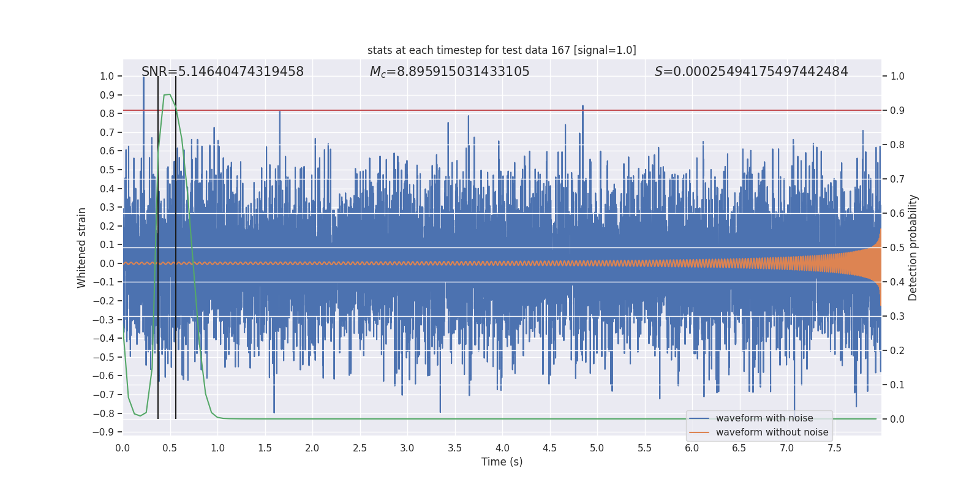Screen dimensions: 980x490
Task: Click the 'Detection probability' right axis label
Action: [913, 247]
